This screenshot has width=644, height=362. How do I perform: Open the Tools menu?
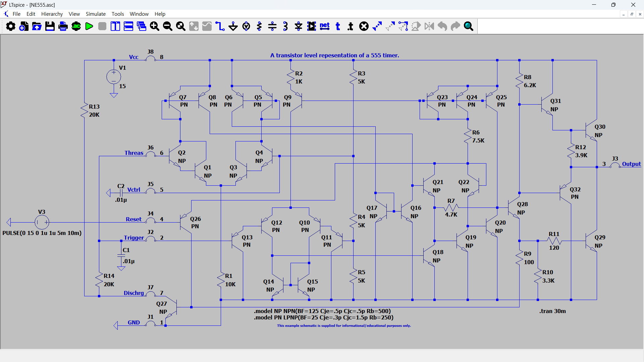[x=118, y=14]
